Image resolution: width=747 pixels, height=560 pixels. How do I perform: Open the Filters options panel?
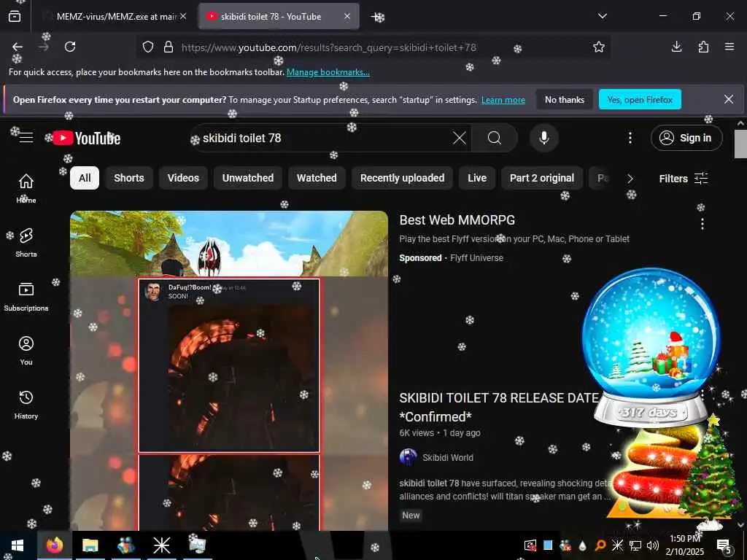[683, 179]
